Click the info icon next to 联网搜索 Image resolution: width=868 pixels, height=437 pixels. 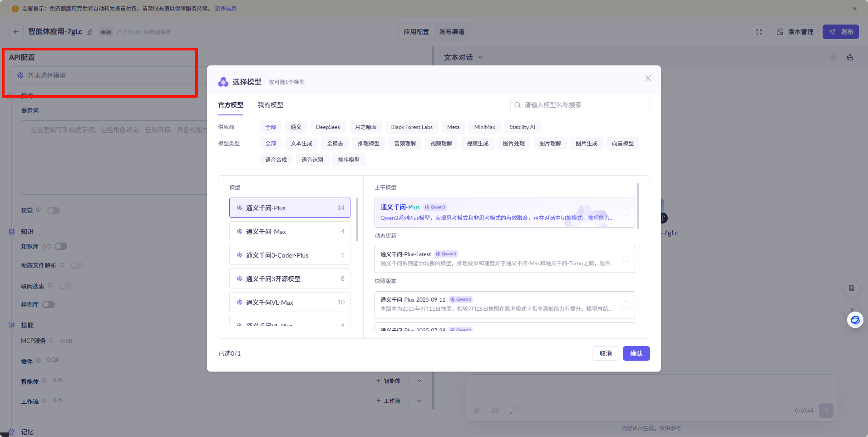pyautogui.click(x=50, y=285)
